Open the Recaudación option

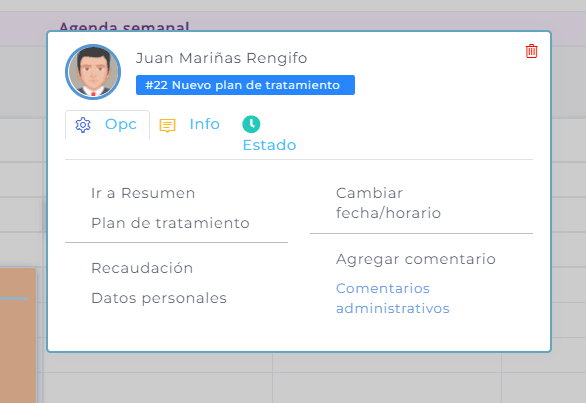pos(142,268)
